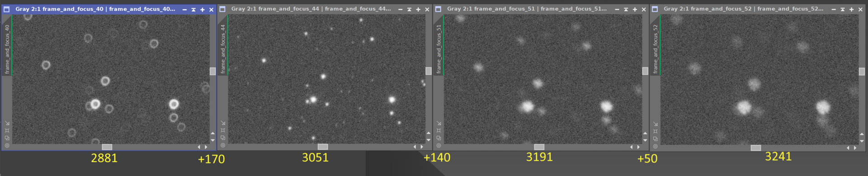Click the window icon of frame_and_focus_44
The image size is (868, 176).
point(222,9)
